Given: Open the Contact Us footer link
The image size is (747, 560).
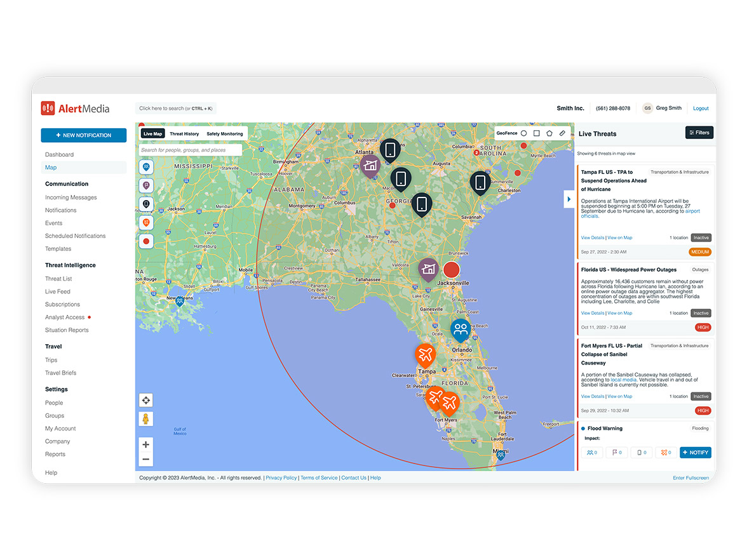Looking at the screenshot, I should pyautogui.click(x=353, y=477).
